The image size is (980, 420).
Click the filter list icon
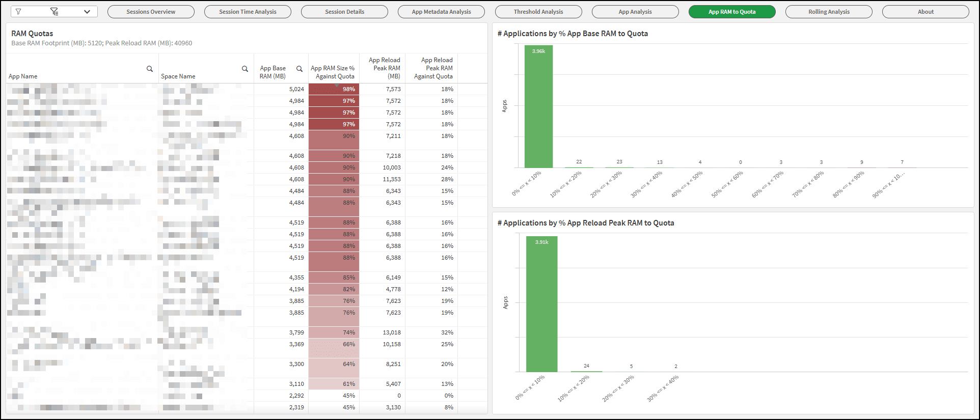pyautogui.click(x=54, y=12)
